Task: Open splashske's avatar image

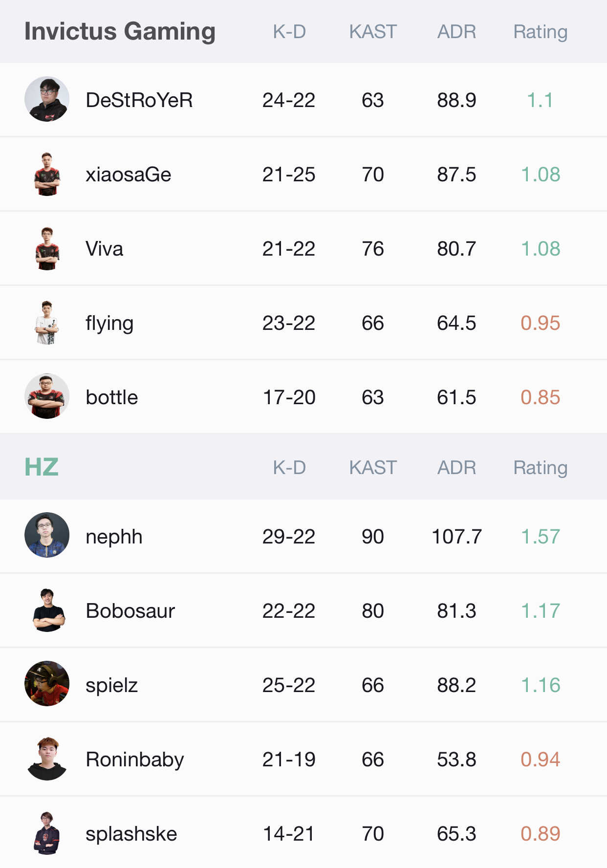Action: tap(47, 833)
